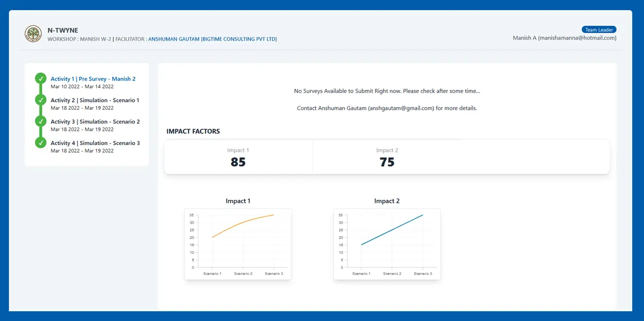Click the green checkmark for Activity 2
This screenshot has width=644, height=321.
tap(41, 100)
